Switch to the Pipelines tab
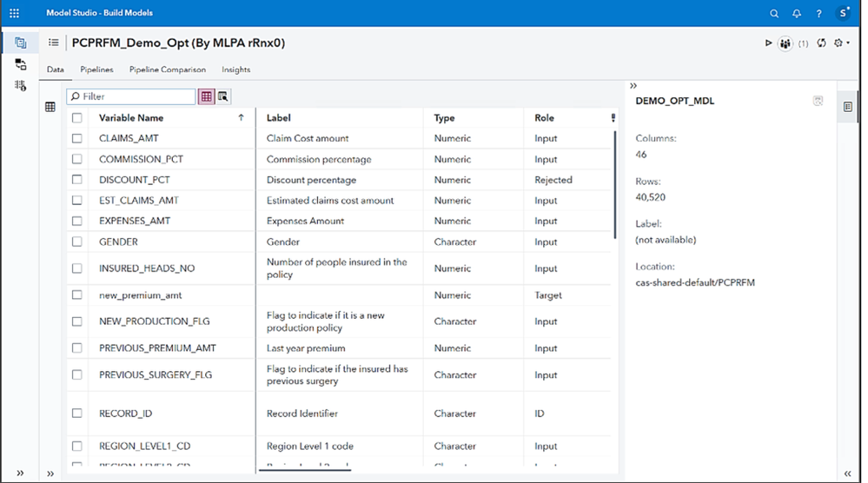Screen dimensions: 868x483 (96, 69)
